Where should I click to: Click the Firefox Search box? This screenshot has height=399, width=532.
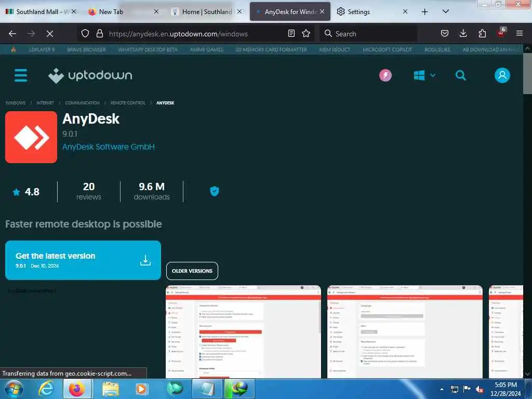pos(368,34)
